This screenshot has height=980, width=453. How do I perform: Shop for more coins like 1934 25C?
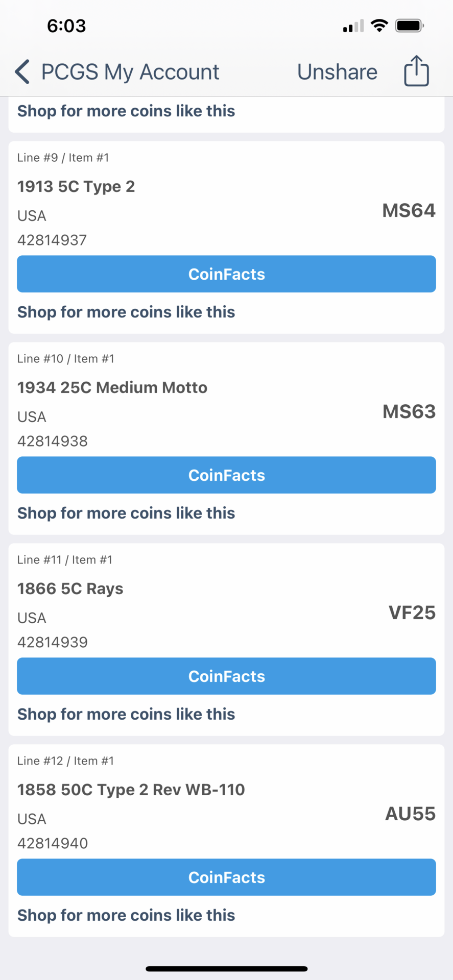[x=126, y=513]
